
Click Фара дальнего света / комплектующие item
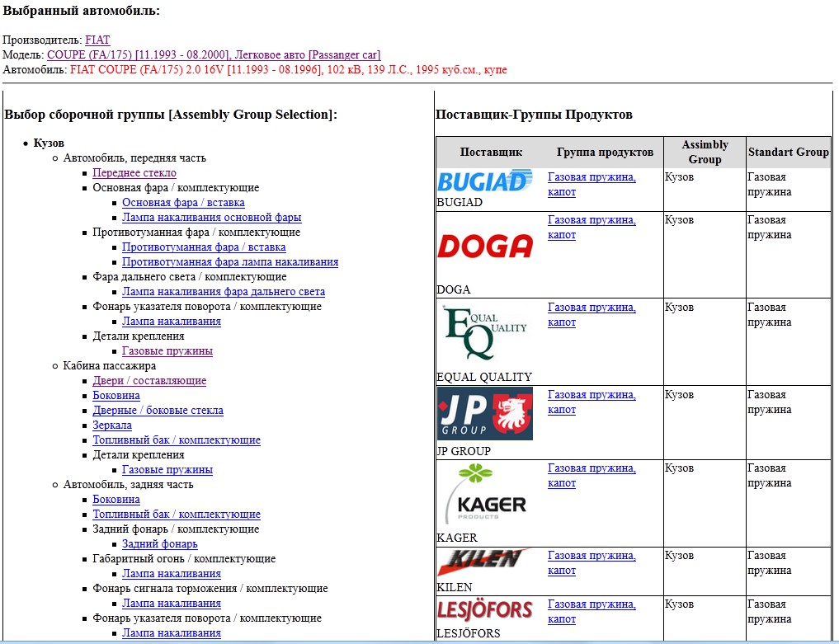point(190,277)
